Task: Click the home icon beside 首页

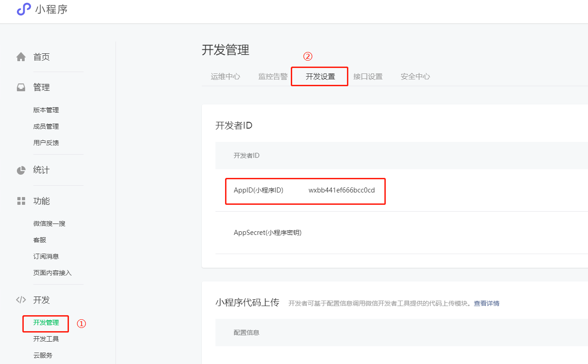Action: pos(21,57)
